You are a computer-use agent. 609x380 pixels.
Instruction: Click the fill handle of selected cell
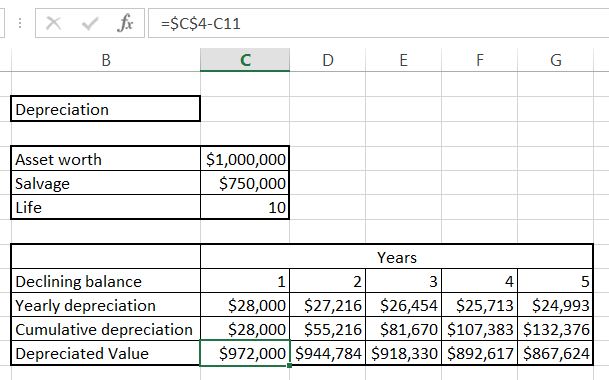(289, 365)
